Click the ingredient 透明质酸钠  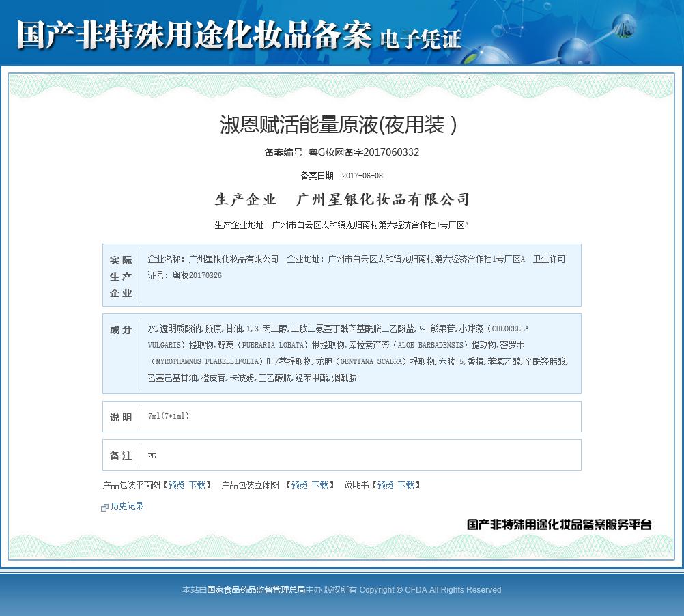(x=180, y=328)
